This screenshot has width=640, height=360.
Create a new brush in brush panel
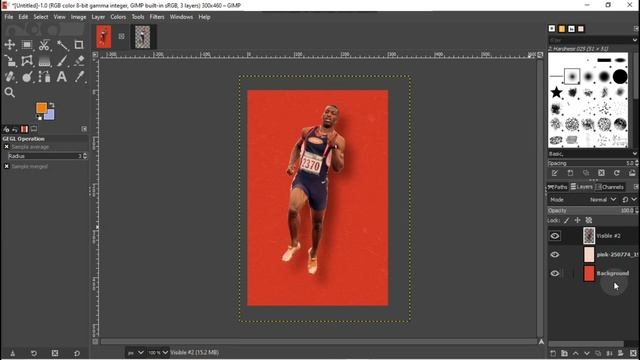coord(570,173)
